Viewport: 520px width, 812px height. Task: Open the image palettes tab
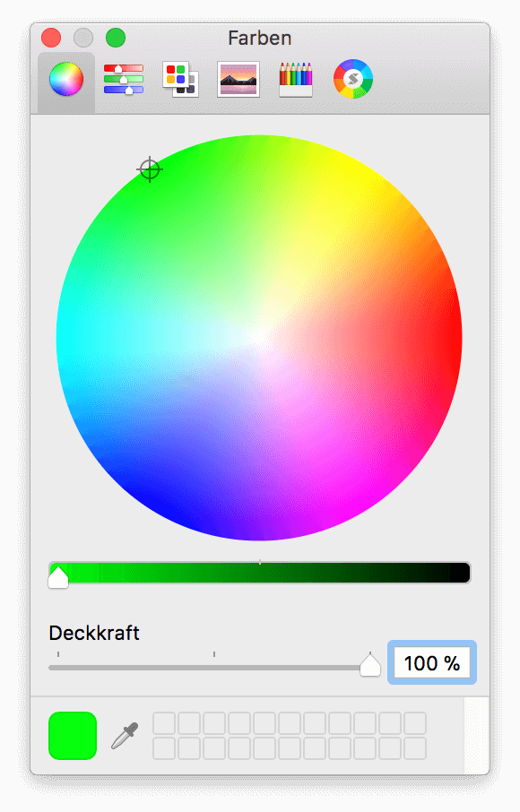[x=238, y=79]
